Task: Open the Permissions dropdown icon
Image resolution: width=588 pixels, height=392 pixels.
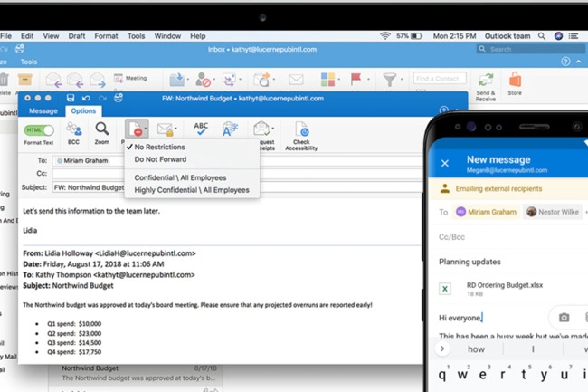Action: [x=137, y=129]
